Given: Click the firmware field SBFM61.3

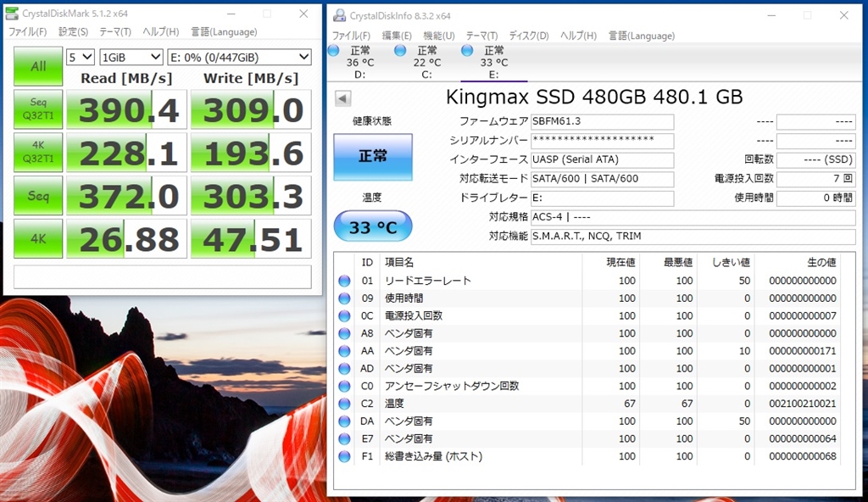Looking at the screenshot, I should tap(603, 121).
